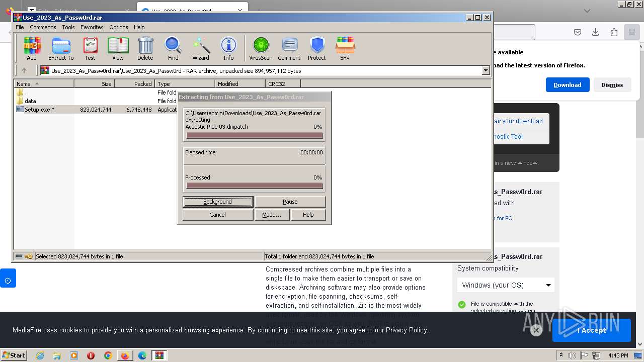Viewport: 644px width, 362px height.
Task: Sort by Packed column header
Action: (x=135, y=84)
